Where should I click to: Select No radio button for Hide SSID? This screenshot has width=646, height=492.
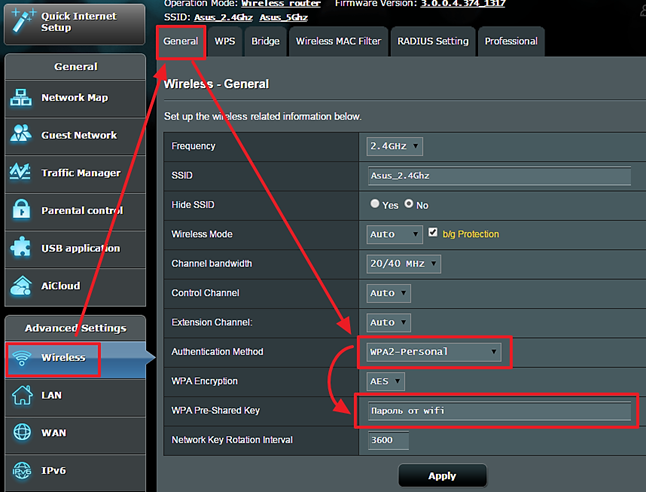point(409,205)
